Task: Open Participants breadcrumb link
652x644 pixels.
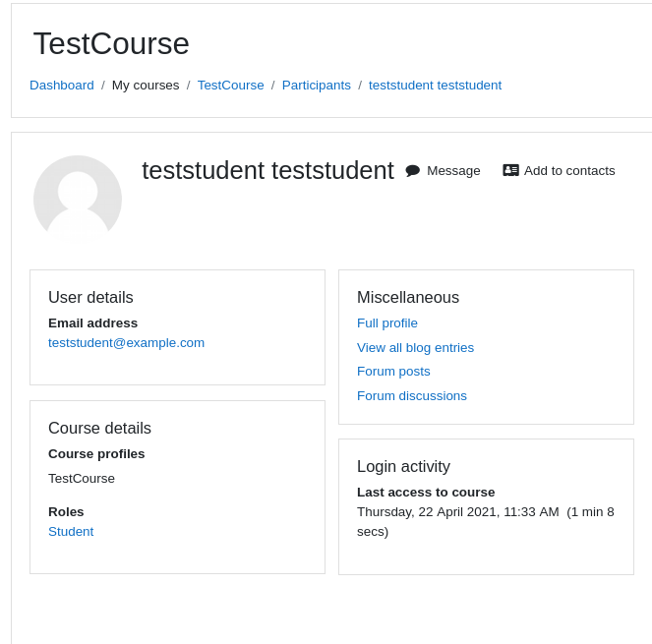Action: pyautogui.click(x=317, y=86)
